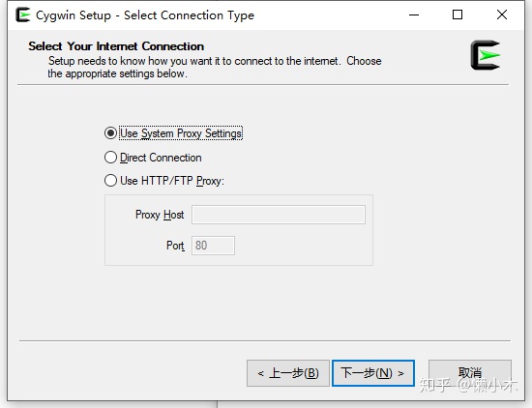Maximize the Cygwin Setup window
This screenshot has width=532, height=408.
[458, 15]
